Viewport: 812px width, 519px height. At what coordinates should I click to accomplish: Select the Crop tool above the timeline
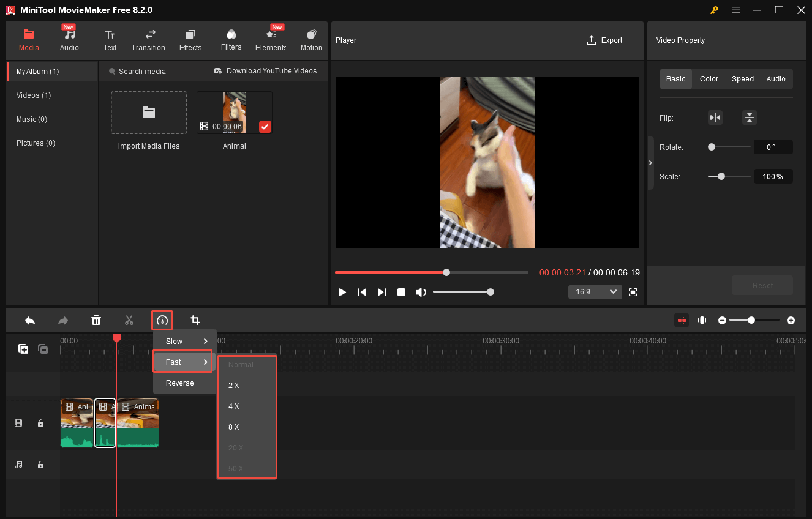pyautogui.click(x=195, y=319)
